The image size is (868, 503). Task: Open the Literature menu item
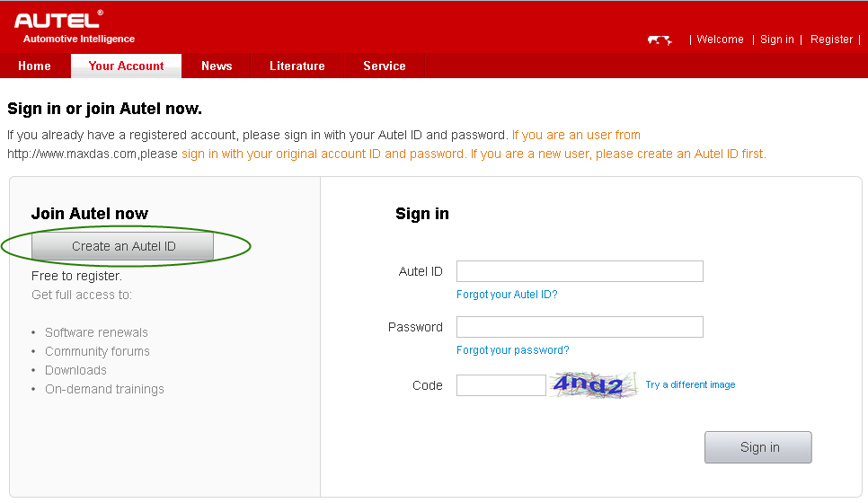point(297,66)
